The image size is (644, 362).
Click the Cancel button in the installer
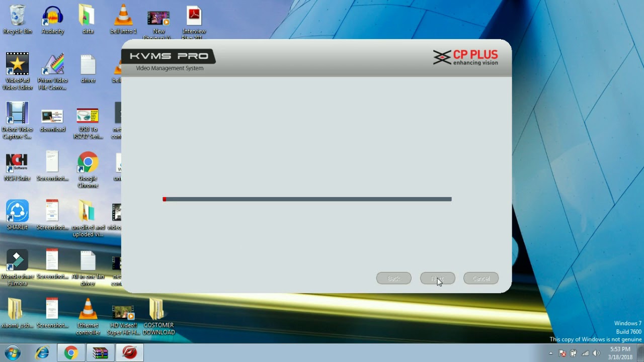(x=481, y=279)
